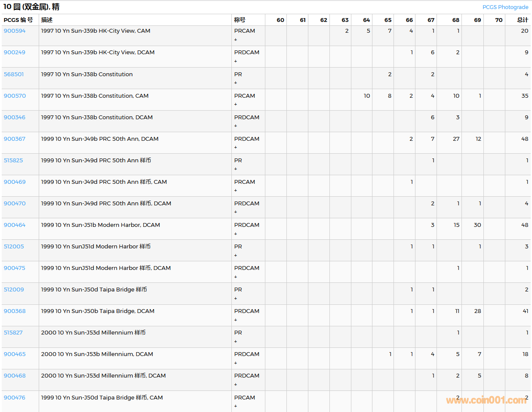The height and width of the screenshot is (412, 532).
Task: Open PCGS number 900368 link
Action: point(15,311)
